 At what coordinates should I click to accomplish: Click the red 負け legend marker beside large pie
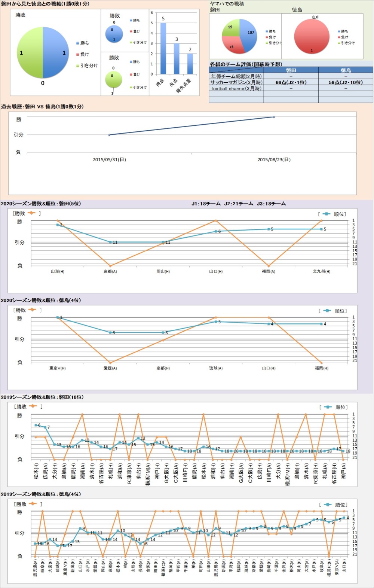77,54
